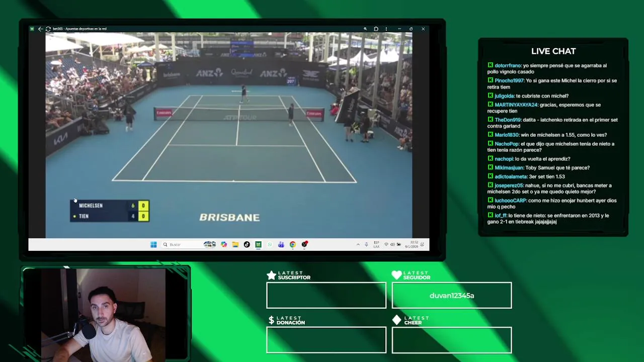The height and width of the screenshot is (362, 644).
Task: Open the clock and date in the taskbar
Action: pyautogui.click(x=411, y=245)
